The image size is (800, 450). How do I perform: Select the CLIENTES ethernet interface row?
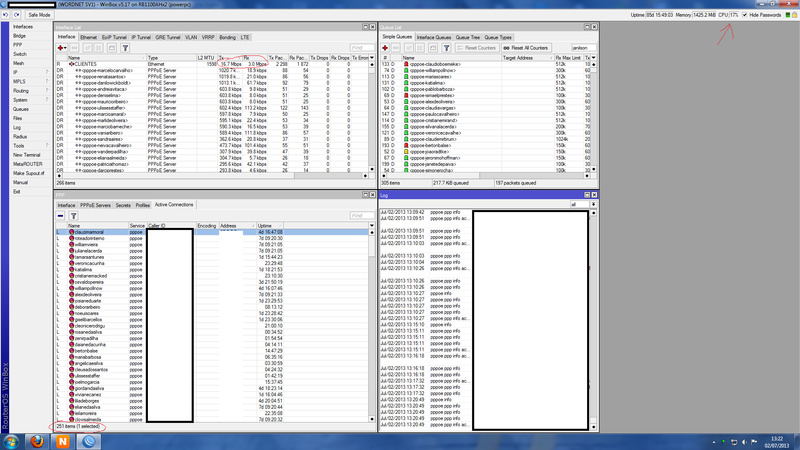(211, 64)
